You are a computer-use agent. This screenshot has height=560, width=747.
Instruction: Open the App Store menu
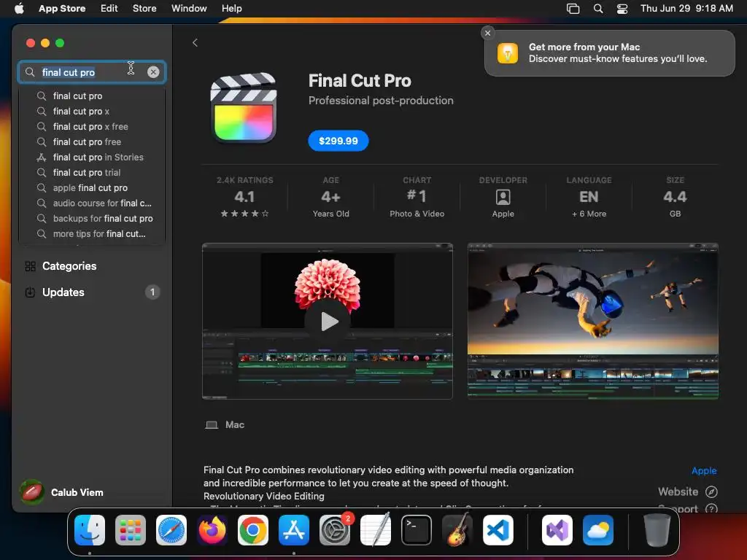pyautogui.click(x=63, y=8)
